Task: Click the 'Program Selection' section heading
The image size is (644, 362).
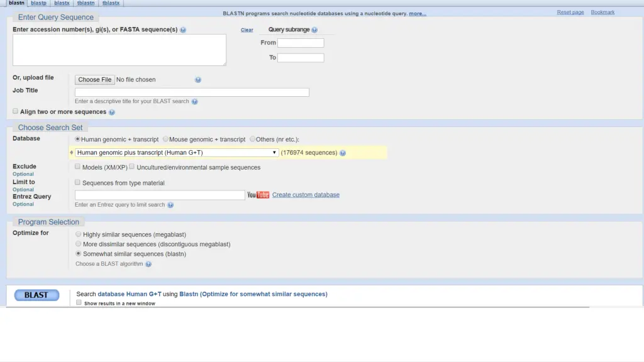Action: click(x=48, y=222)
